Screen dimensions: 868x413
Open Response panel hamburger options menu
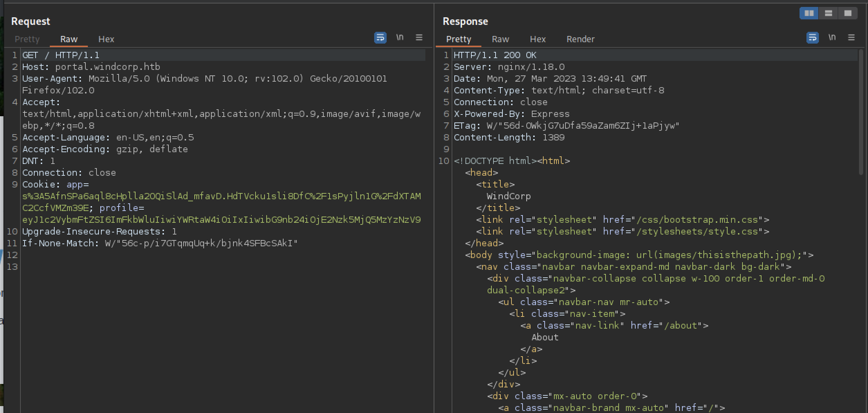click(851, 37)
